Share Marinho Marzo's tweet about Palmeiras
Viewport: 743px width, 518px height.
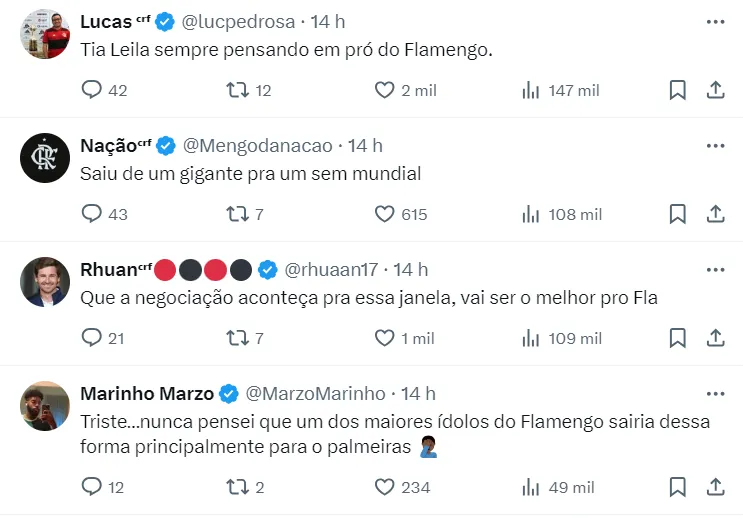[x=715, y=487]
